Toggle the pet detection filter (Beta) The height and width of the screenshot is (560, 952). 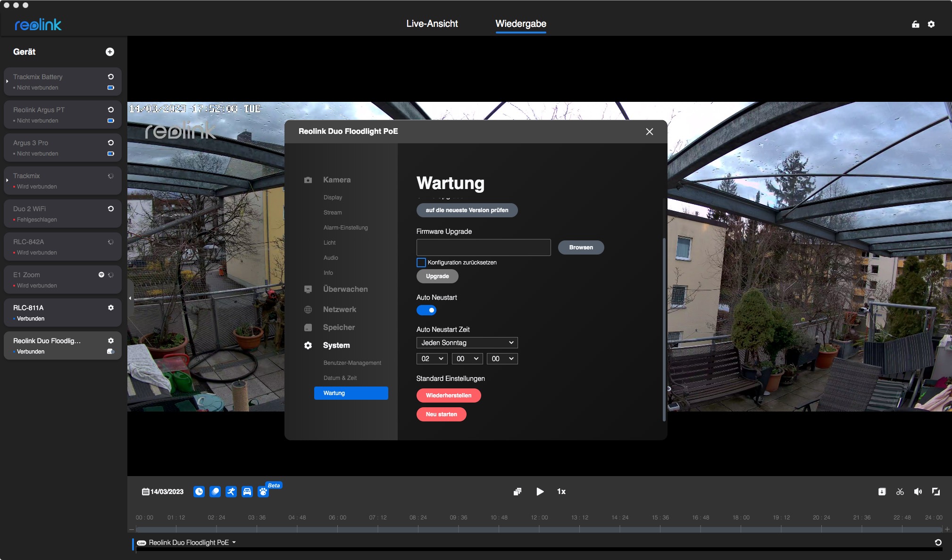263,492
